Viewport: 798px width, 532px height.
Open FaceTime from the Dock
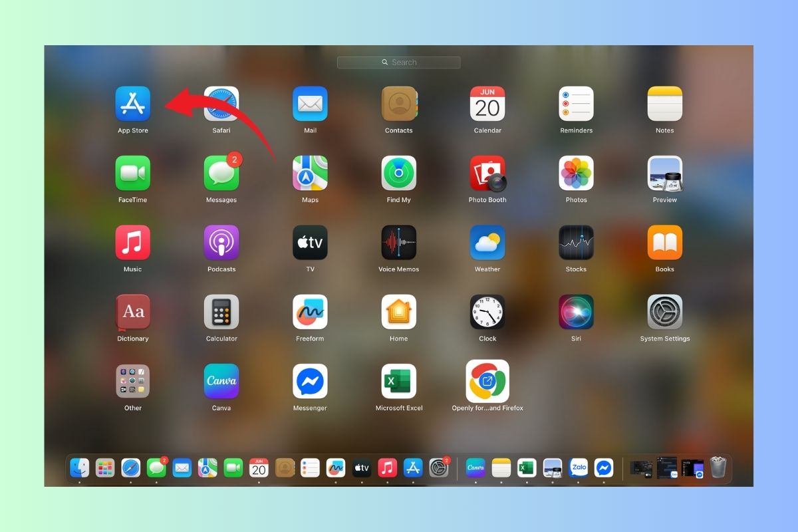tap(233, 467)
